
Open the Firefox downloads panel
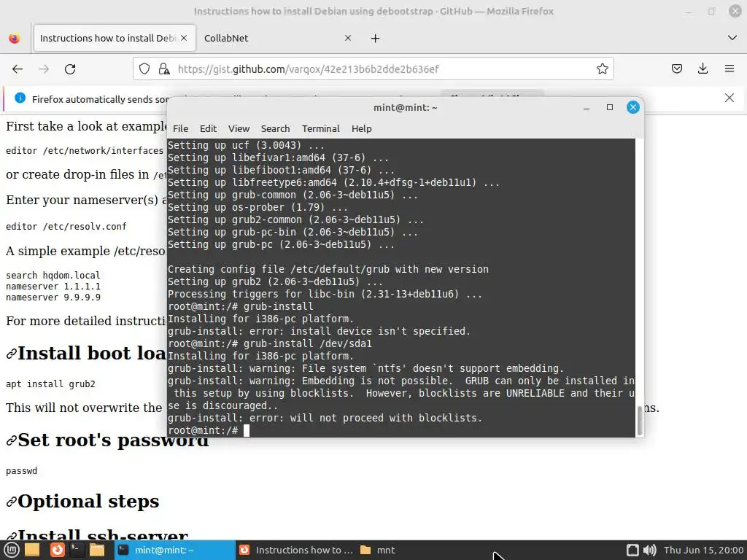click(x=703, y=69)
